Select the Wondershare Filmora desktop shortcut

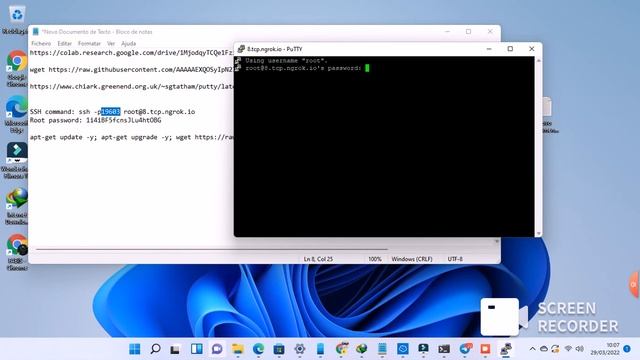[16, 160]
